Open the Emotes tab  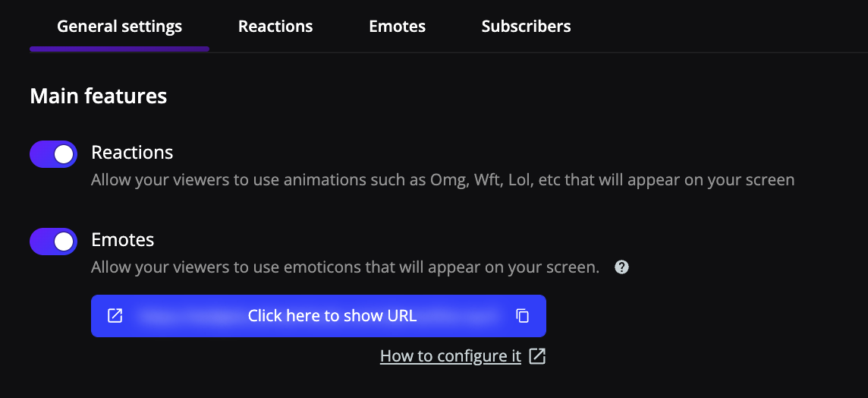[x=397, y=26]
